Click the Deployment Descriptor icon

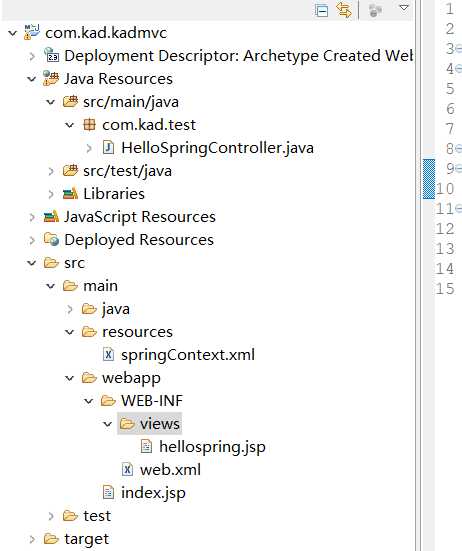pos(51,55)
